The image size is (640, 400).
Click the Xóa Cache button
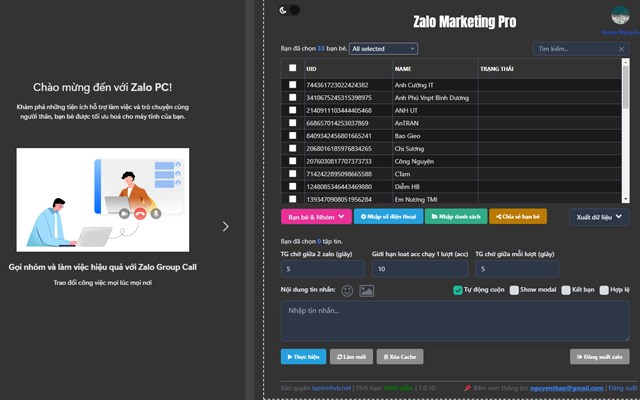tap(400, 357)
